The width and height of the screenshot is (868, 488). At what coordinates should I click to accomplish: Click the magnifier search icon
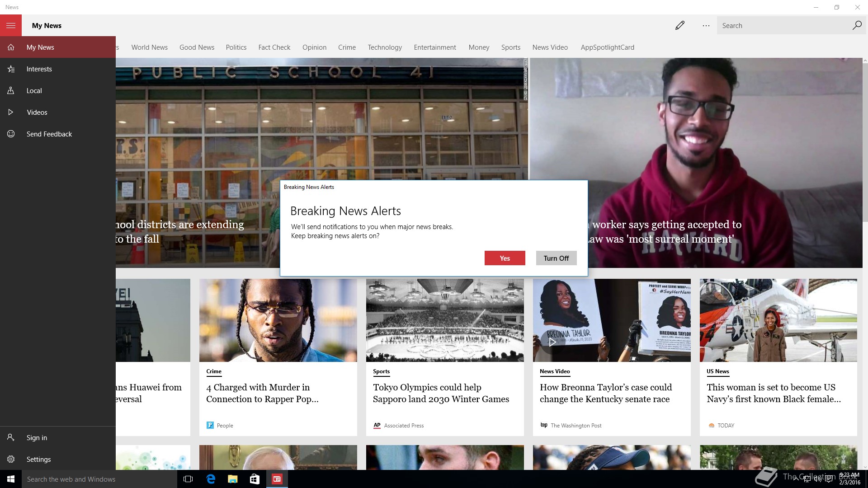tap(857, 25)
